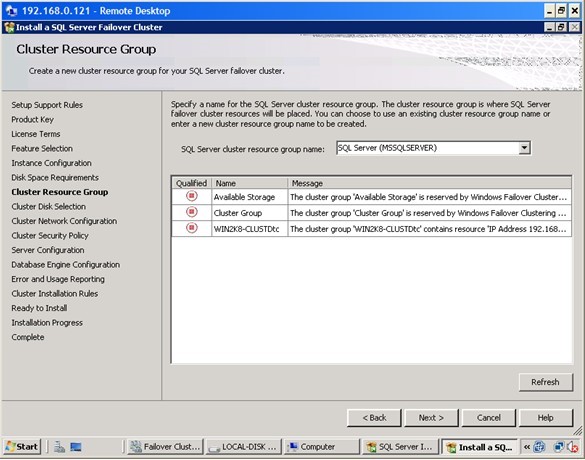Viewport: 585px width, 460px height.
Task: Click the Refresh button
Action: click(x=545, y=382)
